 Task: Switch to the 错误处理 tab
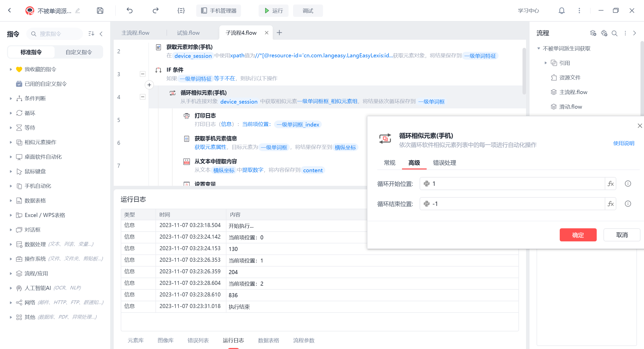click(445, 163)
